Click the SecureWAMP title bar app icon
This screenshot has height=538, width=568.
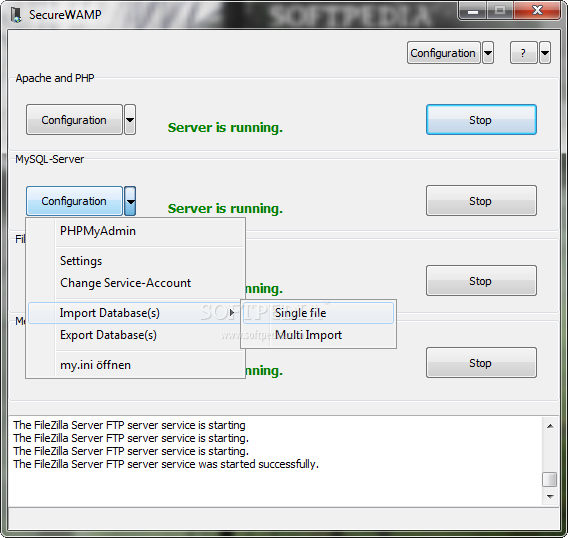pos(16,15)
